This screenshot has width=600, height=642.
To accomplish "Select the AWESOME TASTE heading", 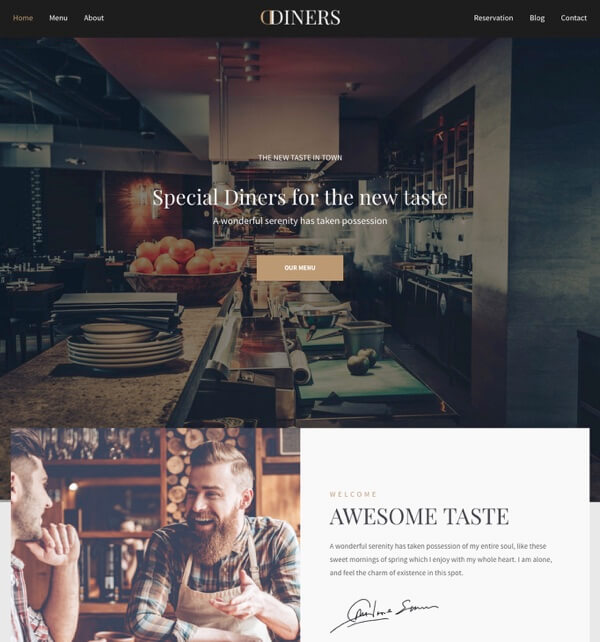I will click(x=419, y=516).
